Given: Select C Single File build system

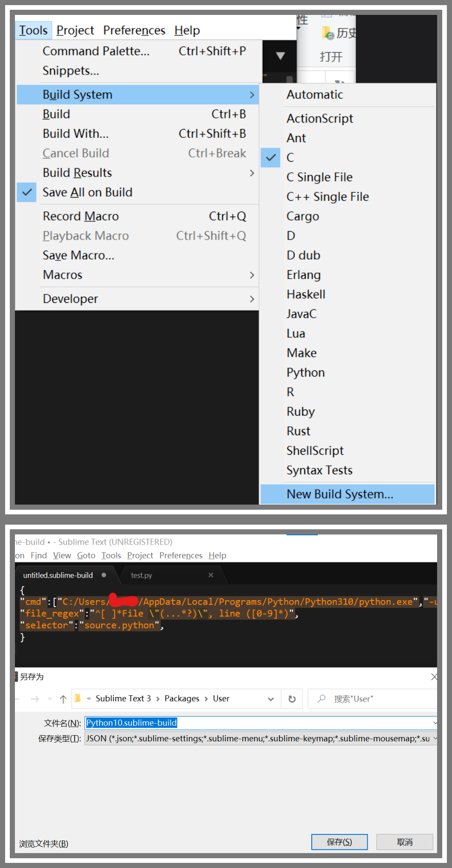Looking at the screenshot, I should (x=348, y=177).
